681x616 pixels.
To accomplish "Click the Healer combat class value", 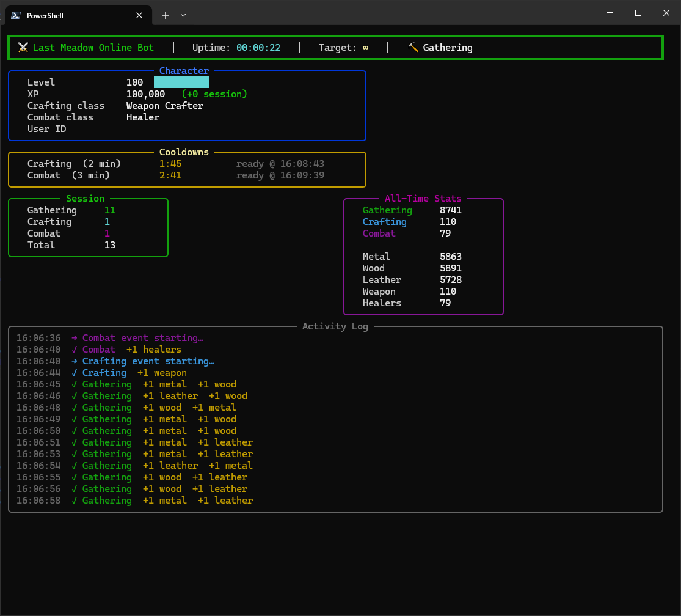I will point(143,117).
